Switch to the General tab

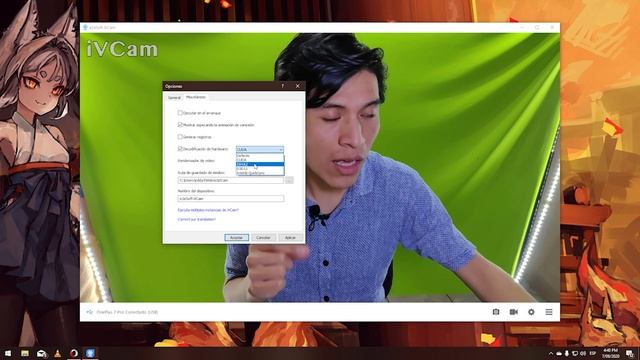(x=174, y=98)
